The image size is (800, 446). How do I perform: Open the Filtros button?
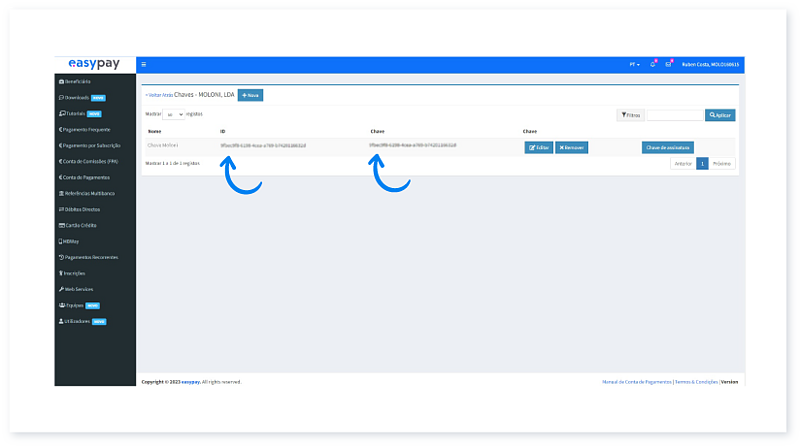[x=631, y=115]
